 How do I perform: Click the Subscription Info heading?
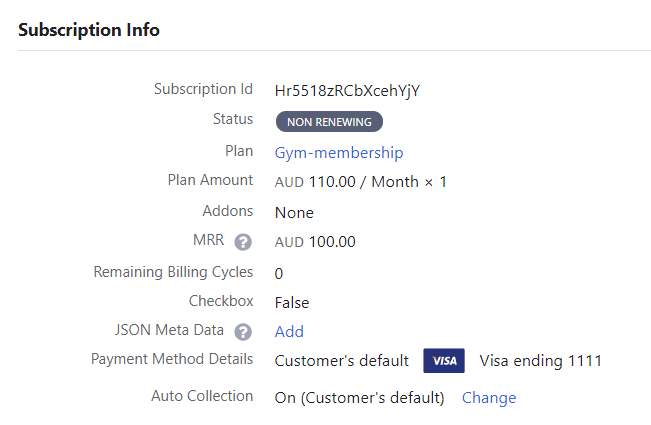[89, 30]
